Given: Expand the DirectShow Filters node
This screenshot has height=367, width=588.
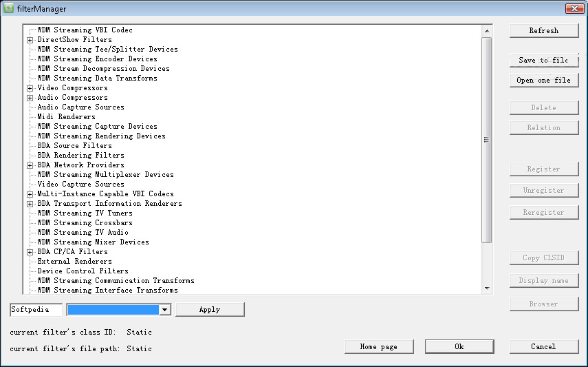Looking at the screenshot, I should [30, 40].
